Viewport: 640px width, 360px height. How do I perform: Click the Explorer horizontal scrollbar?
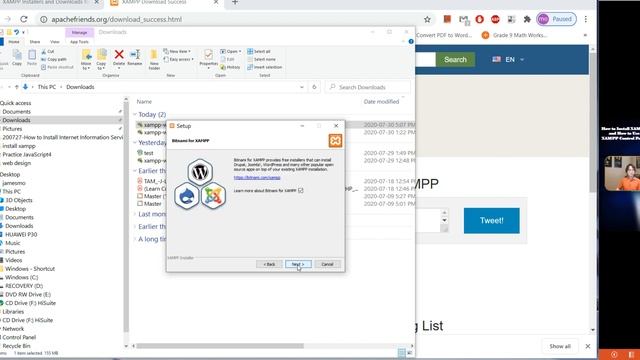(x=220, y=346)
